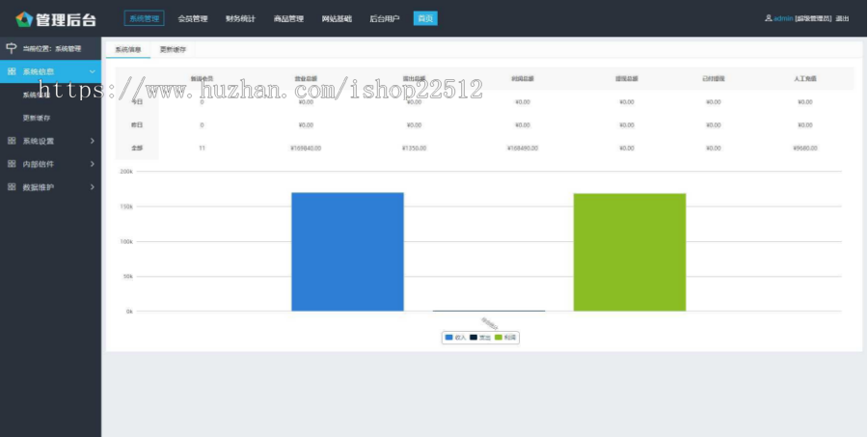Click the 已付提现 column header
The height and width of the screenshot is (437, 868).
tap(713, 79)
